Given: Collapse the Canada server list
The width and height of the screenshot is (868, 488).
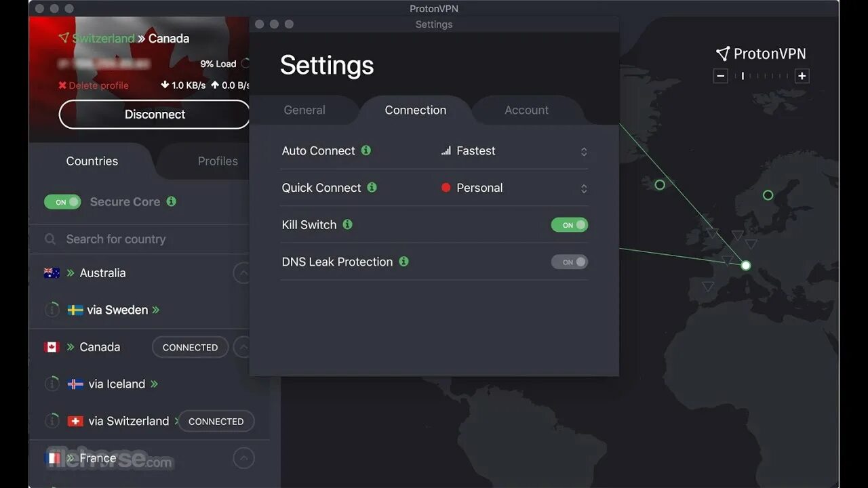Looking at the screenshot, I should pos(241,347).
